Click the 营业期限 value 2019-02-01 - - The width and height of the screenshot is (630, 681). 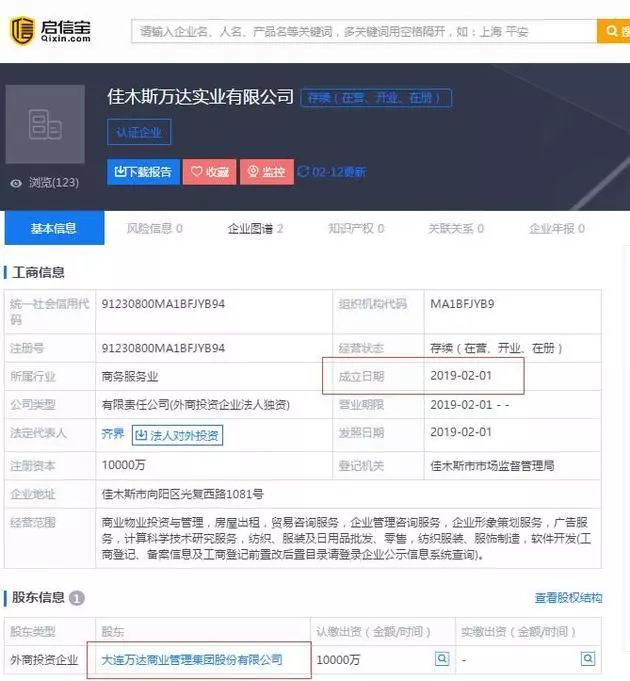pyautogui.click(x=469, y=404)
